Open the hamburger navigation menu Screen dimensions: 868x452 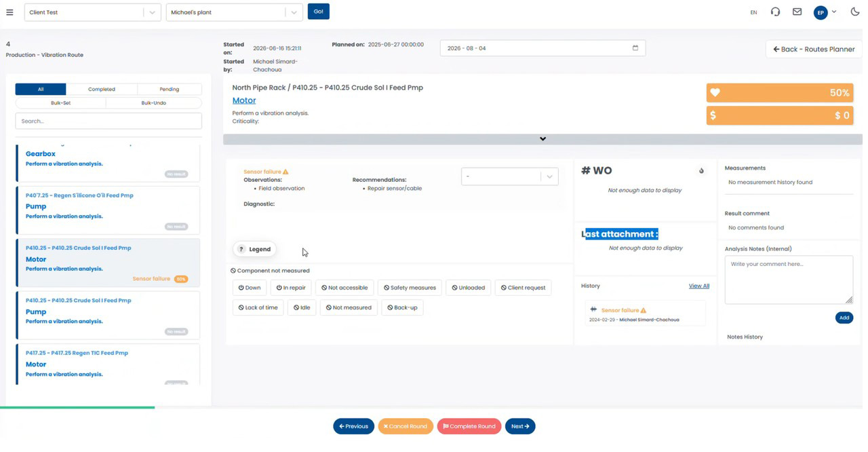click(x=9, y=12)
